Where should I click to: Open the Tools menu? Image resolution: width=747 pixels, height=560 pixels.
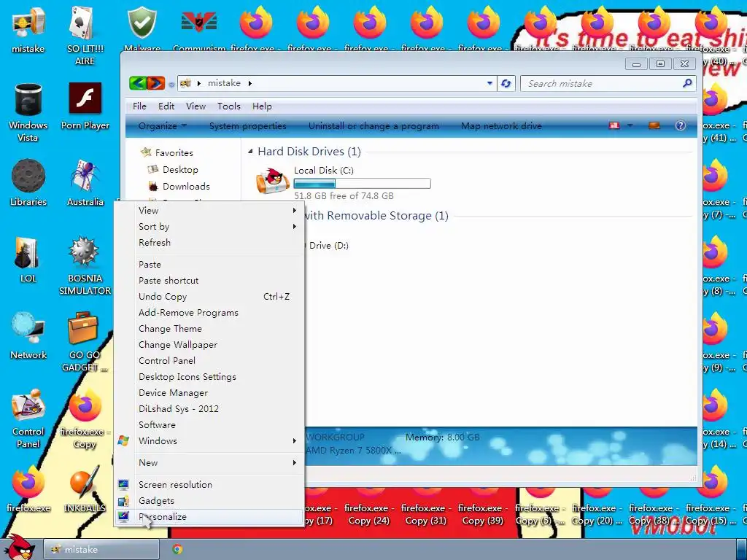(x=228, y=106)
